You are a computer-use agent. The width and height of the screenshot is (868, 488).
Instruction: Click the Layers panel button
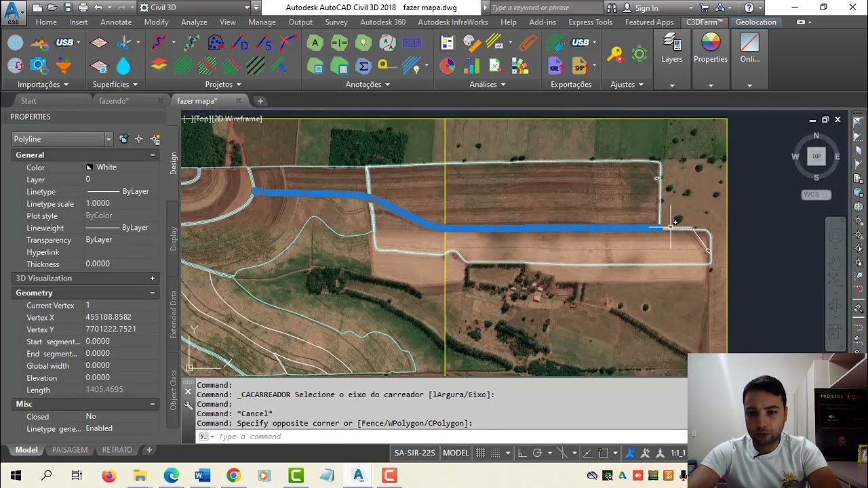[x=672, y=49]
